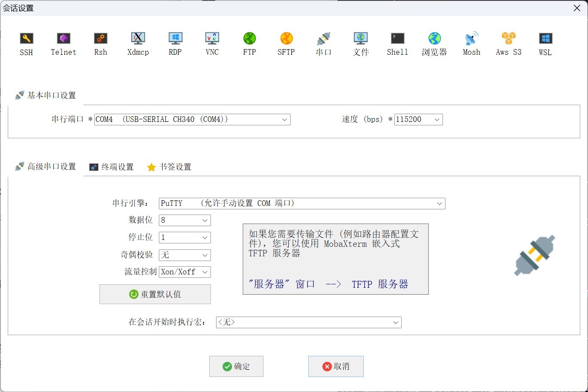Open the 数据位 dropdown showing 8

pos(185,220)
